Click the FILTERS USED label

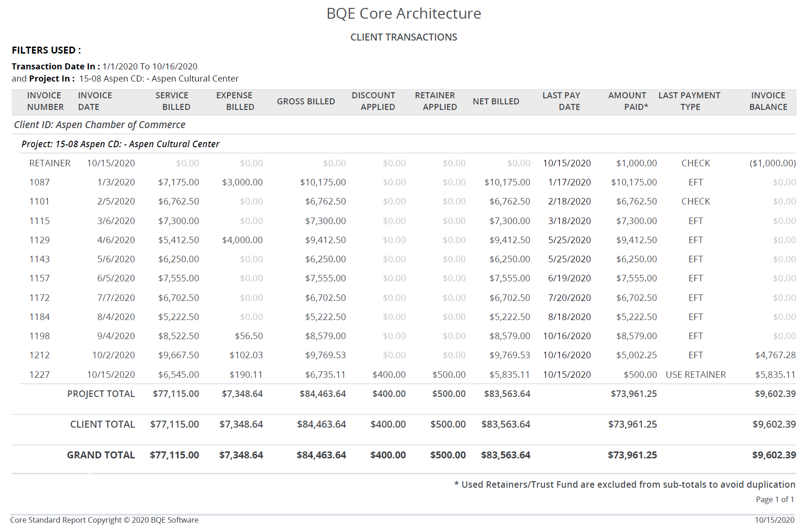point(46,50)
